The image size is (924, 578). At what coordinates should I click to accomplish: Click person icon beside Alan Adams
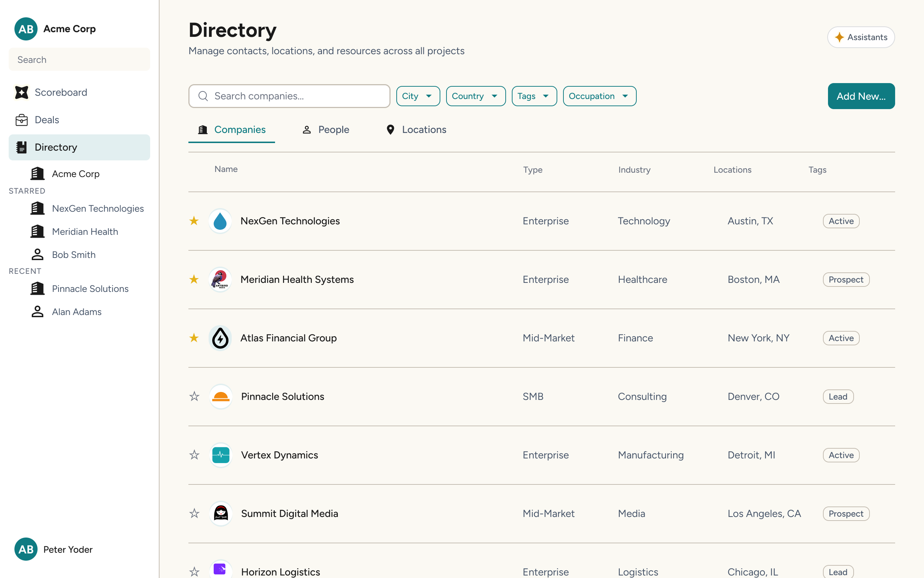tap(38, 311)
